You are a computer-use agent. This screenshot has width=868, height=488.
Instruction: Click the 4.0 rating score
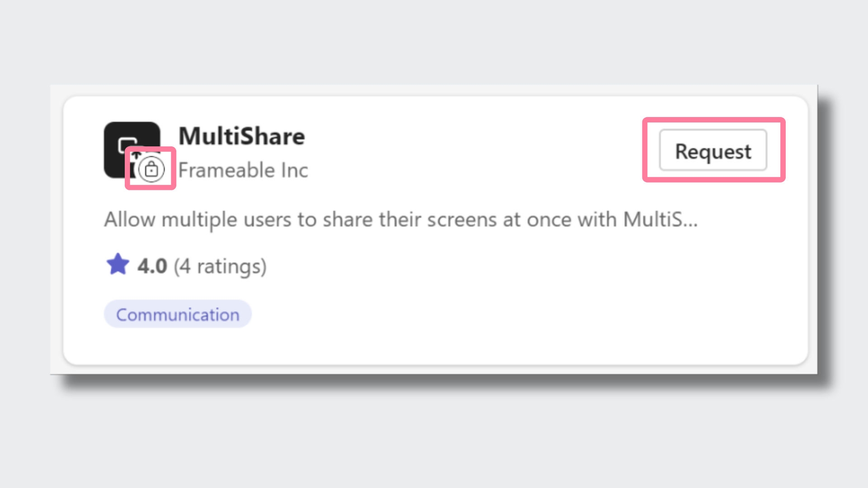tap(152, 266)
